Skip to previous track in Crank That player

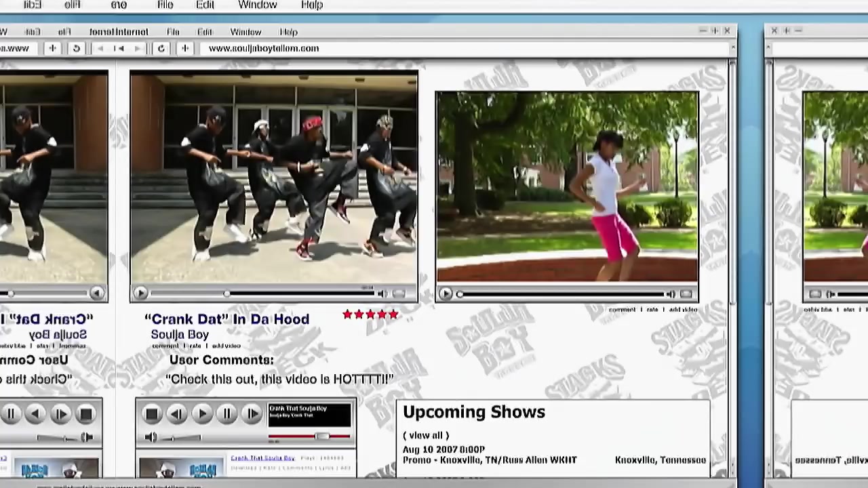click(177, 413)
